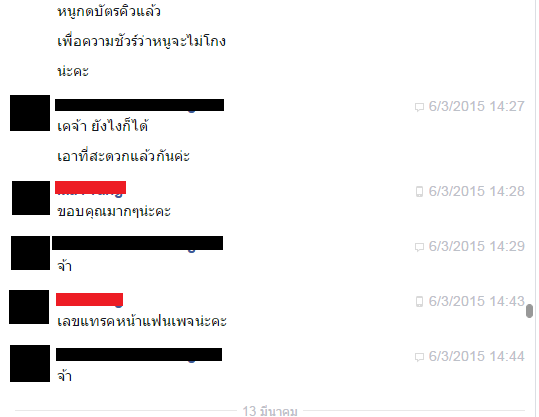Click the conversation scrollbar thumb
The image size is (539, 417).
[529, 311]
